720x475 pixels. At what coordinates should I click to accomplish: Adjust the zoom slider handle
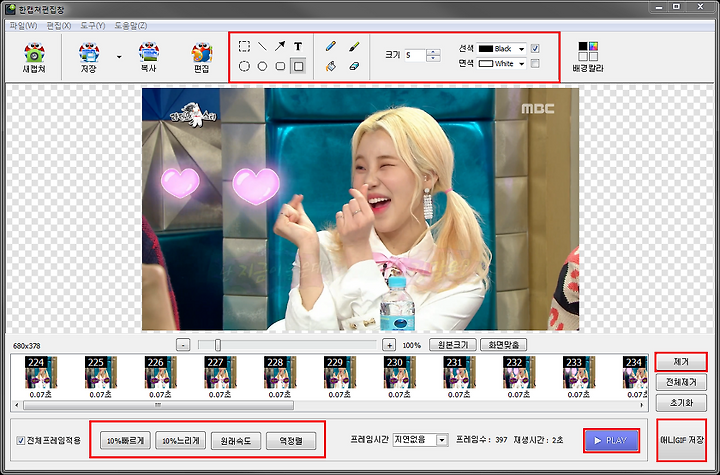coord(218,345)
